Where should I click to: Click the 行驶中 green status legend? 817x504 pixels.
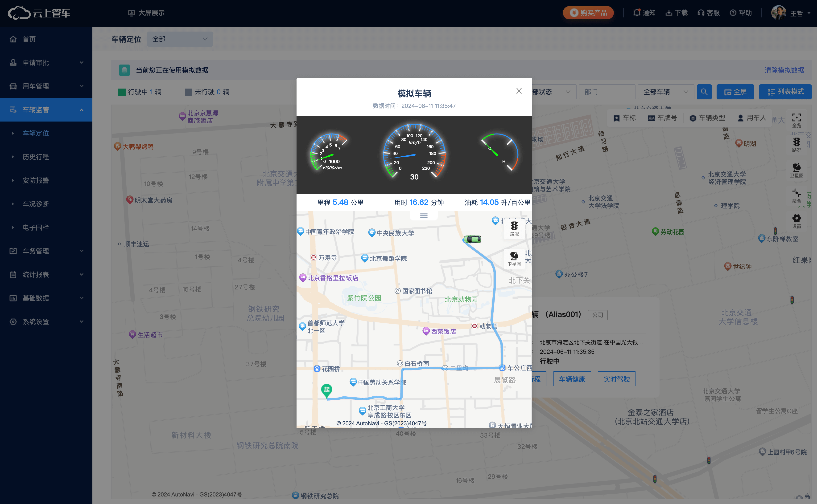click(140, 92)
